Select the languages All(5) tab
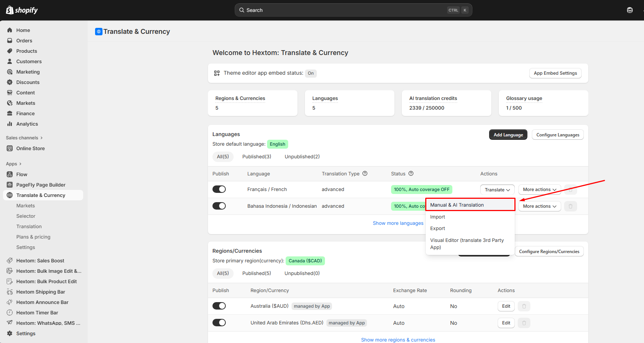 pyautogui.click(x=223, y=157)
